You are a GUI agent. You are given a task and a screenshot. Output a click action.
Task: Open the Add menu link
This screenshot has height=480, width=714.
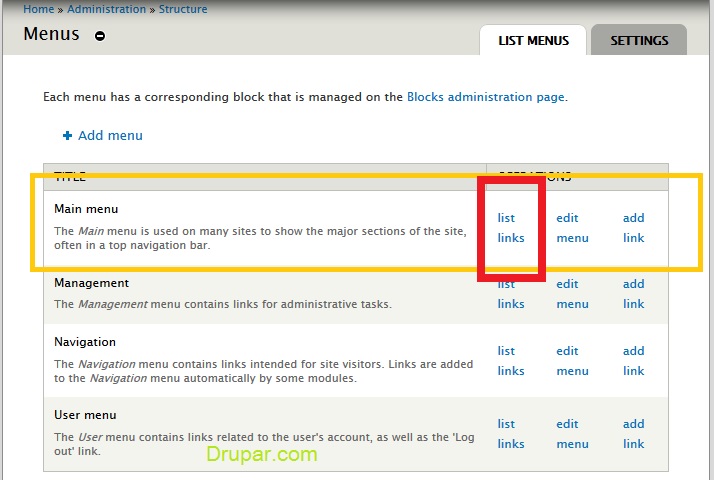click(110, 136)
